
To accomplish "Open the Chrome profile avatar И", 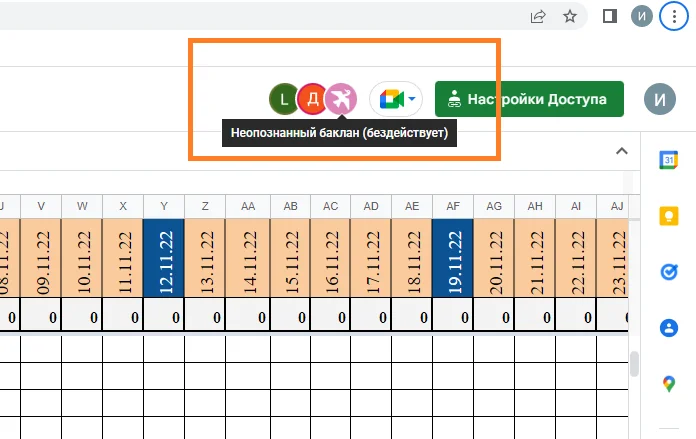I will [x=642, y=16].
